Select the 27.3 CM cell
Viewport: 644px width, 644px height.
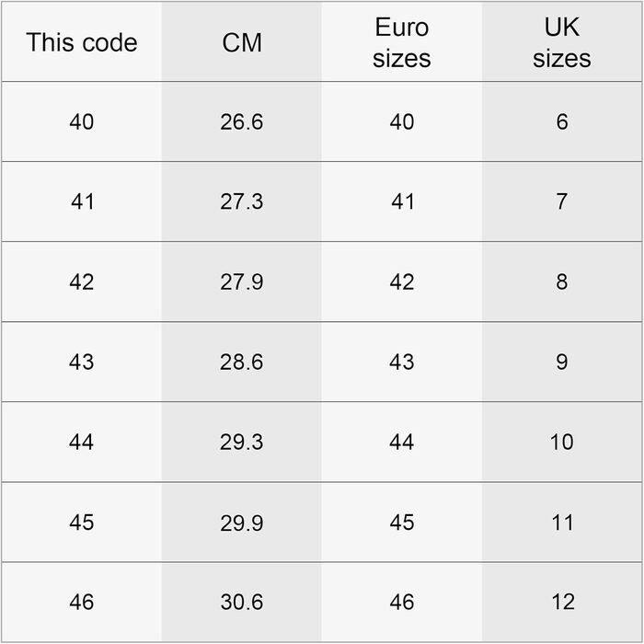pyautogui.click(x=242, y=201)
